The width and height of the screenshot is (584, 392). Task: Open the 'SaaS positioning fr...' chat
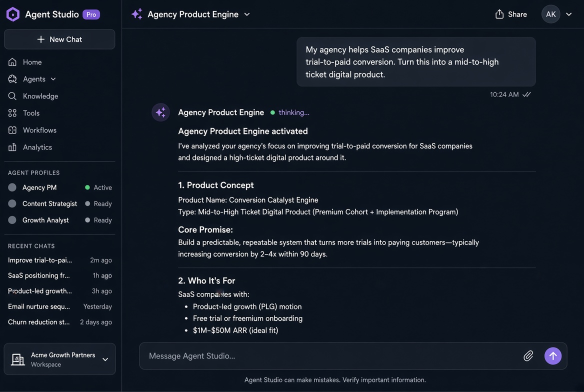pos(59,275)
